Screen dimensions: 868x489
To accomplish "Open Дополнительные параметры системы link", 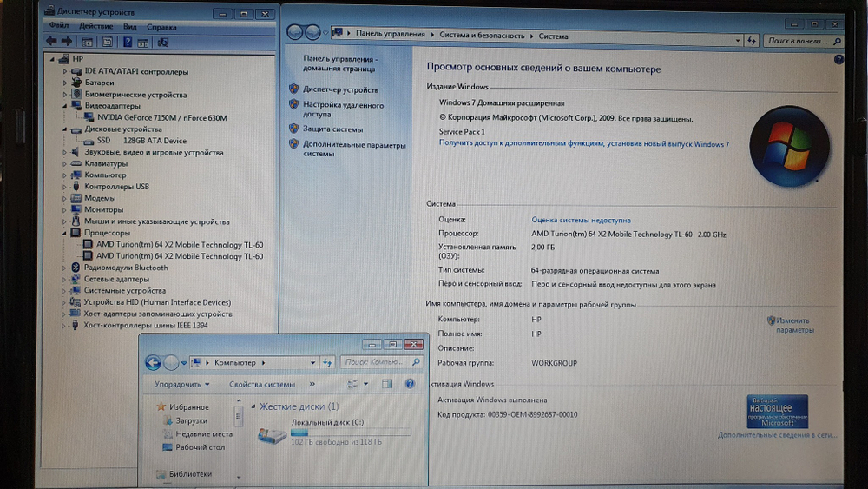I will tap(354, 149).
